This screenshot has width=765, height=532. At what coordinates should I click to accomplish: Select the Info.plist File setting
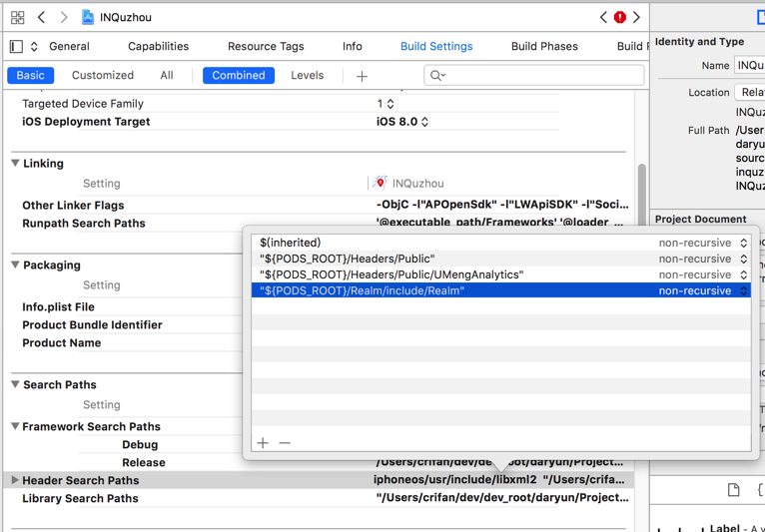coord(59,307)
